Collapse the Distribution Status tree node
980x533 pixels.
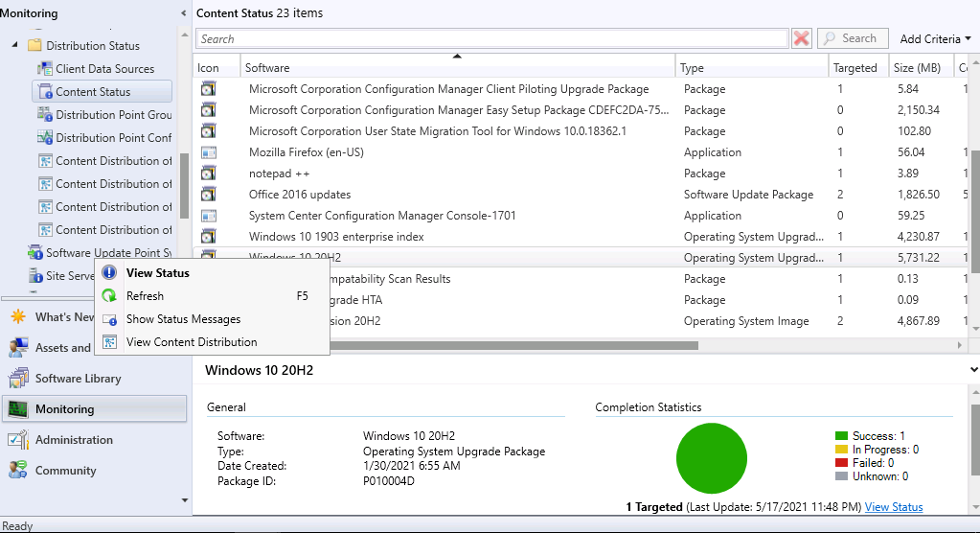[15, 45]
